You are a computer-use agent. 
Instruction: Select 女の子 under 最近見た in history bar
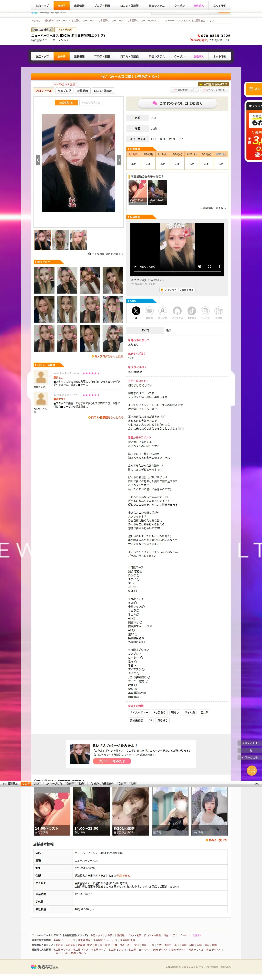pos(26,784)
